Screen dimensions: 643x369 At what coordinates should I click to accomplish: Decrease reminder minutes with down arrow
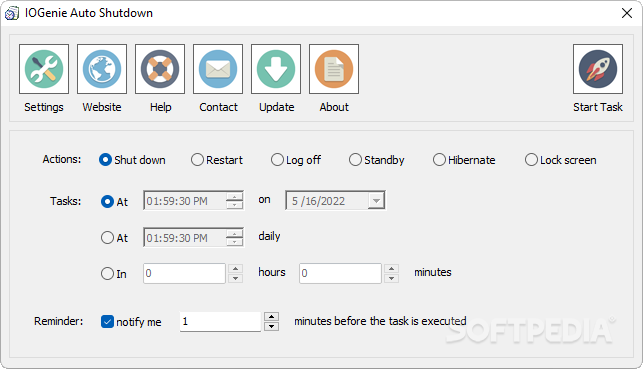[271, 326]
